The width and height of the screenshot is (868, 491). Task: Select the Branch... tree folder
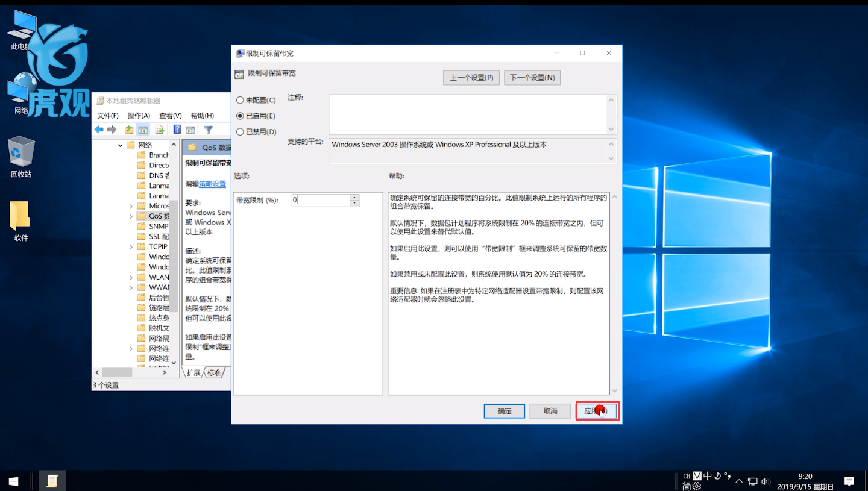(153, 155)
